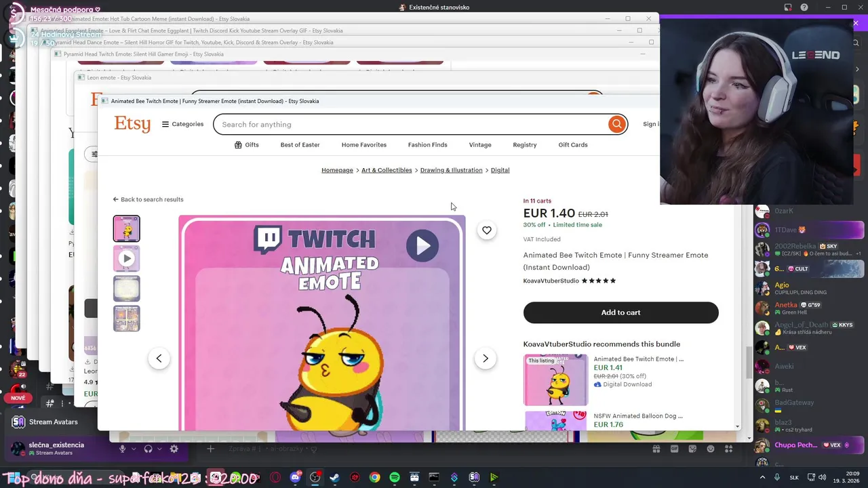This screenshot has width=868, height=488.
Task: Open Steam from the taskbar
Action: [334, 477]
